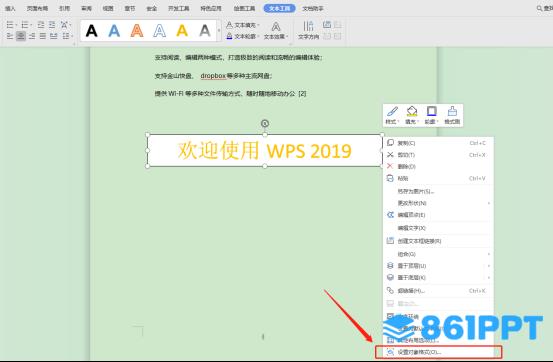Expand the 更改形状 submenu arrow
553x362 pixels.
(489, 203)
